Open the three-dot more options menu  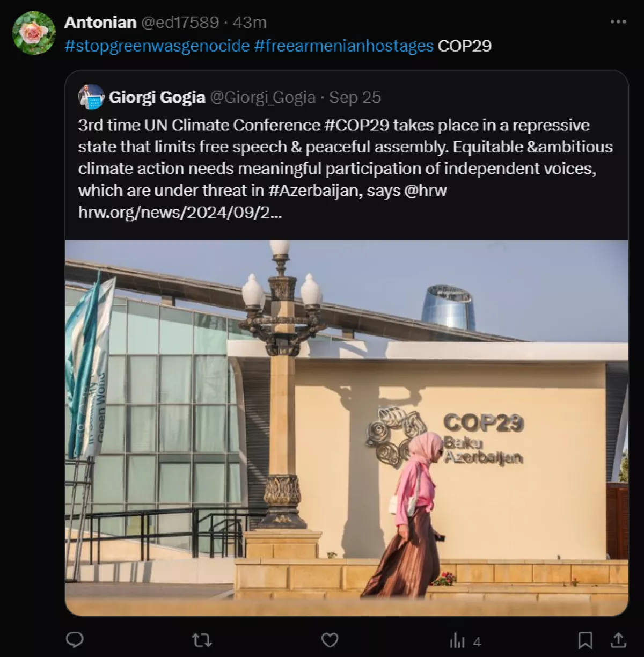point(618,22)
